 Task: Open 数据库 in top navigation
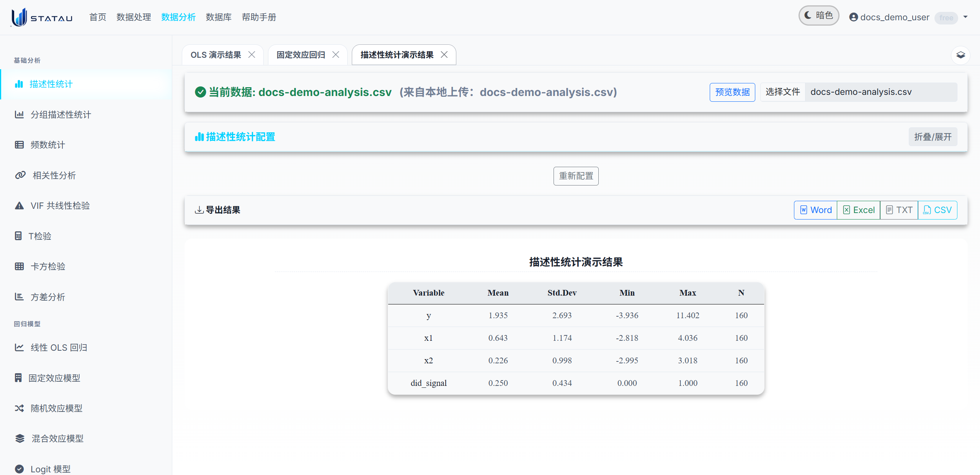[x=219, y=17]
